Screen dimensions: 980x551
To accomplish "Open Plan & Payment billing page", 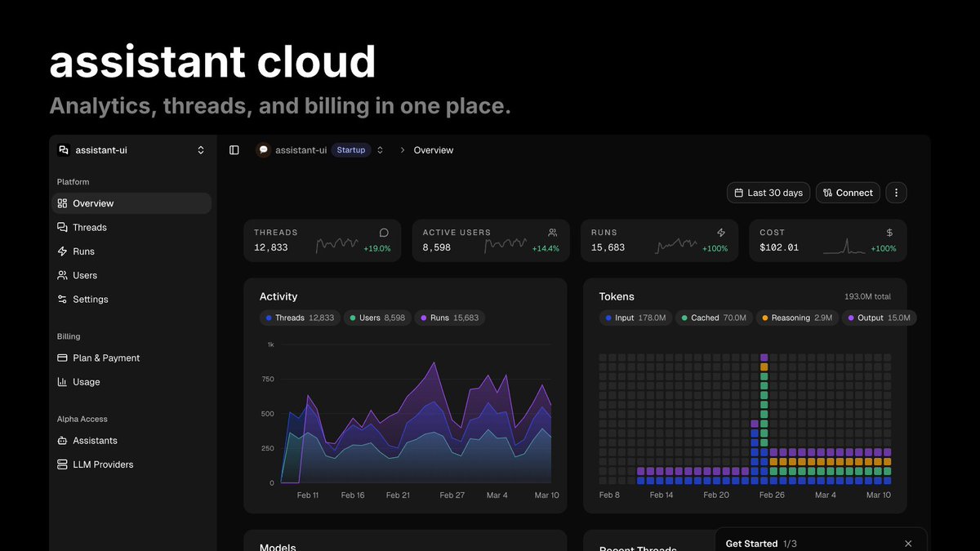I will click(132, 358).
